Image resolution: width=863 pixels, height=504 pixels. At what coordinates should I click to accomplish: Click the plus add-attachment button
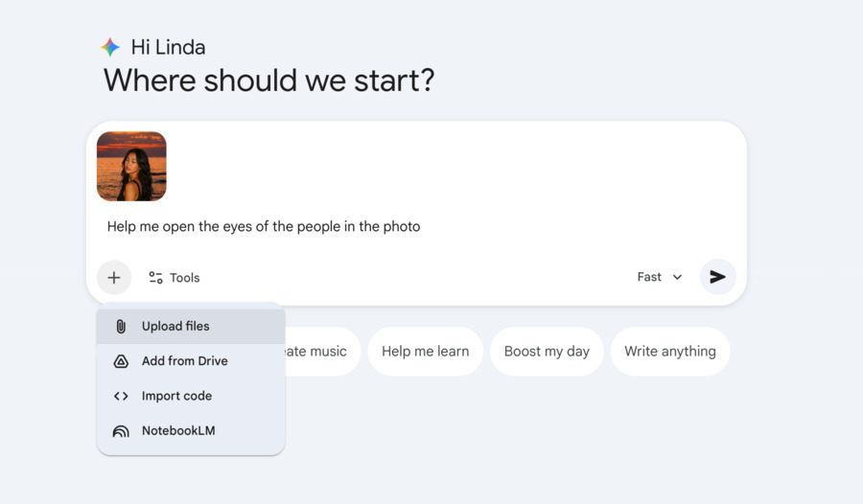(114, 278)
